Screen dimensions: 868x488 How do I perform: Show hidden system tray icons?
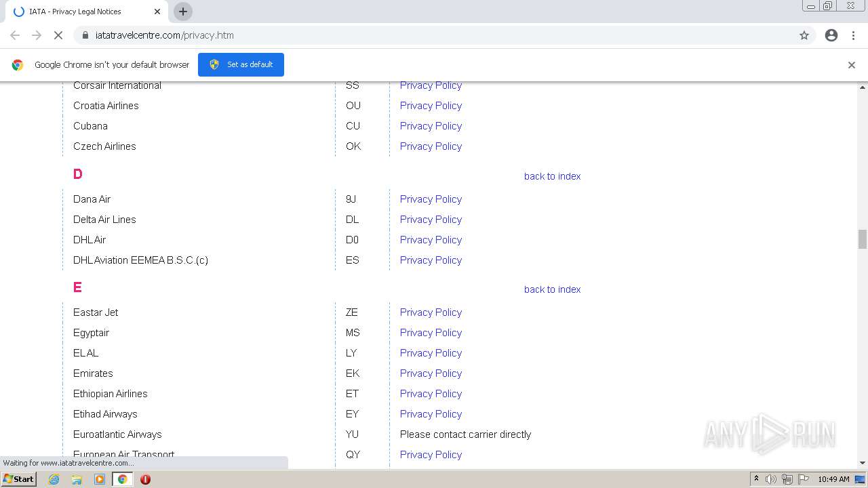(756, 479)
